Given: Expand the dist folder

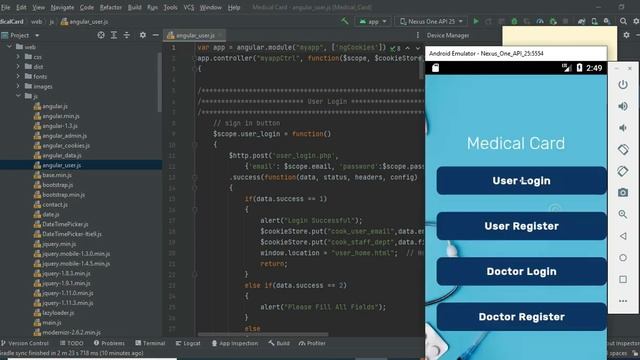Looking at the screenshot, I should (x=18, y=67).
